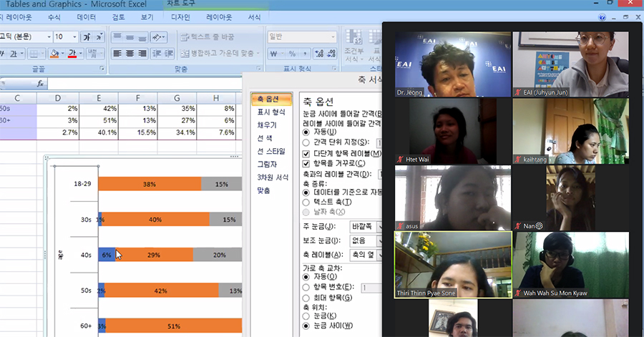
Task: Toggle the 항목을 거꾸로(C) checkbox
Action: click(306, 163)
